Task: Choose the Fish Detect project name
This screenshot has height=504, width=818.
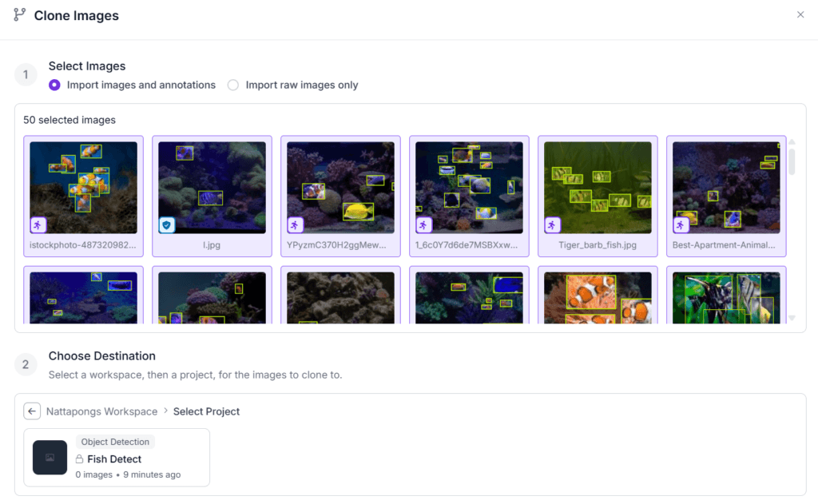Action: point(114,459)
